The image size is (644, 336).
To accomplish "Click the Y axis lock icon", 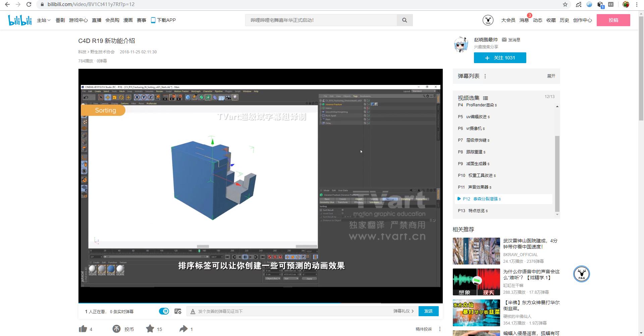I will click(143, 97).
